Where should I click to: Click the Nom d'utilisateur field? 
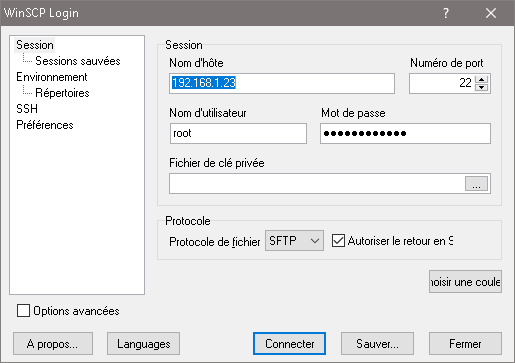pyautogui.click(x=238, y=134)
